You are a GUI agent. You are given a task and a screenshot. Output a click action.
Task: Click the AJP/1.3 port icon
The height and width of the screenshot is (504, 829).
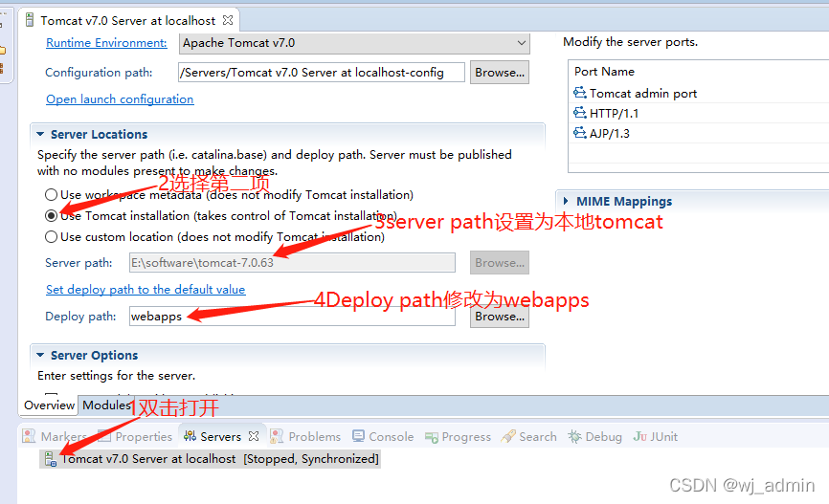[x=580, y=133]
